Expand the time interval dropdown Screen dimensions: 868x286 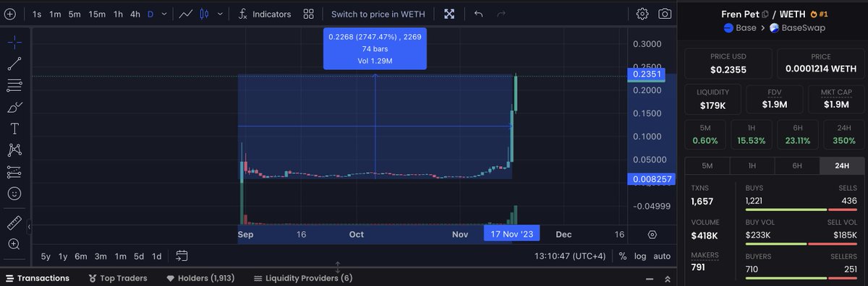[165, 14]
